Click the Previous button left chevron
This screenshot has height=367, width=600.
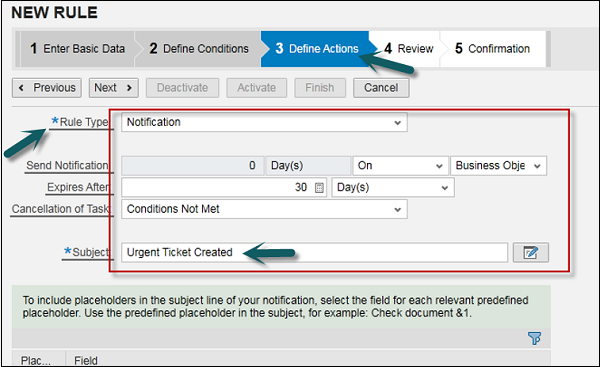pyautogui.click(x=21, y=88)
